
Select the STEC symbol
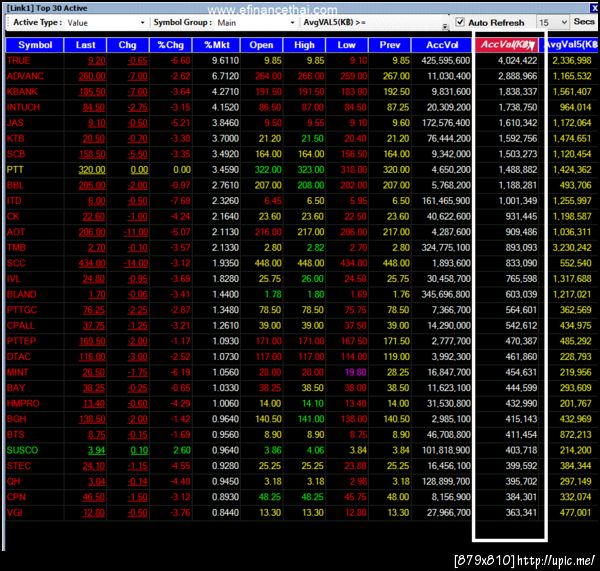(x=18, y=466)
